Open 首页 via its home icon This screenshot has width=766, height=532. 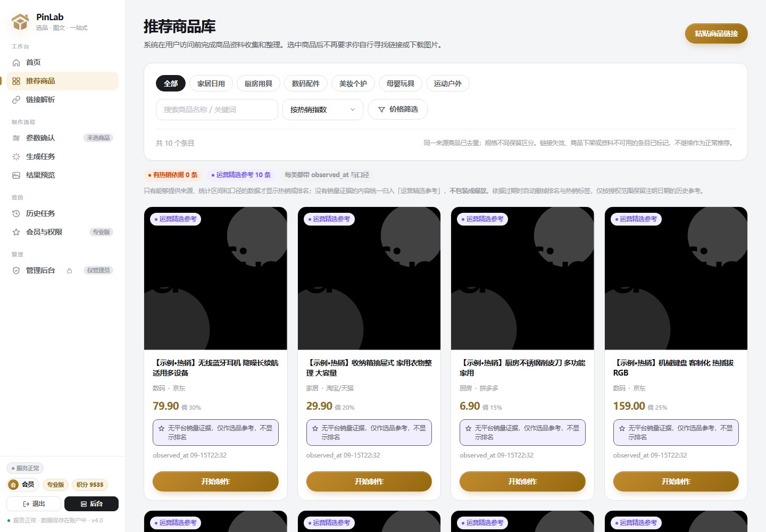click(16, 62)
